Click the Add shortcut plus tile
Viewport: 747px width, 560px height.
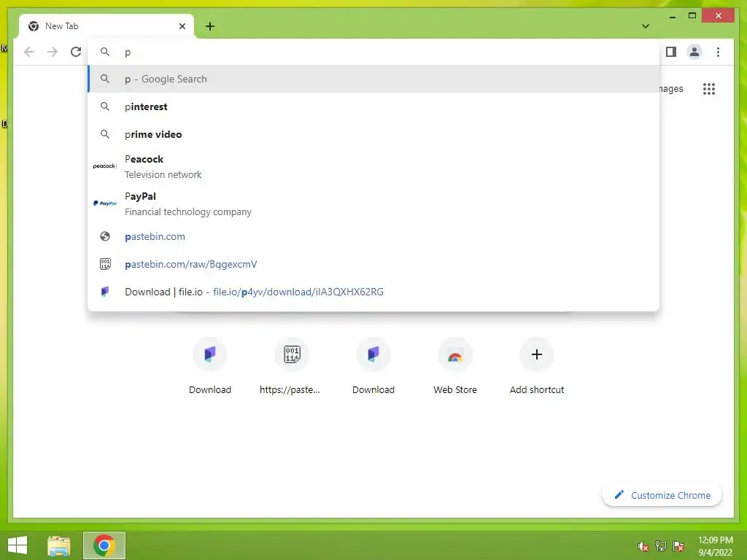[x=537, y=366]
